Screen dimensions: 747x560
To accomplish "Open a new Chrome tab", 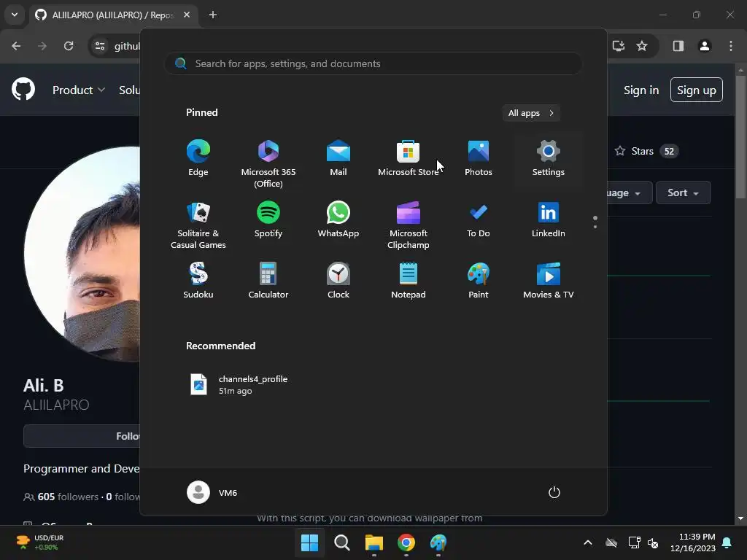I will pyautogui.click(x=213, y=15).
